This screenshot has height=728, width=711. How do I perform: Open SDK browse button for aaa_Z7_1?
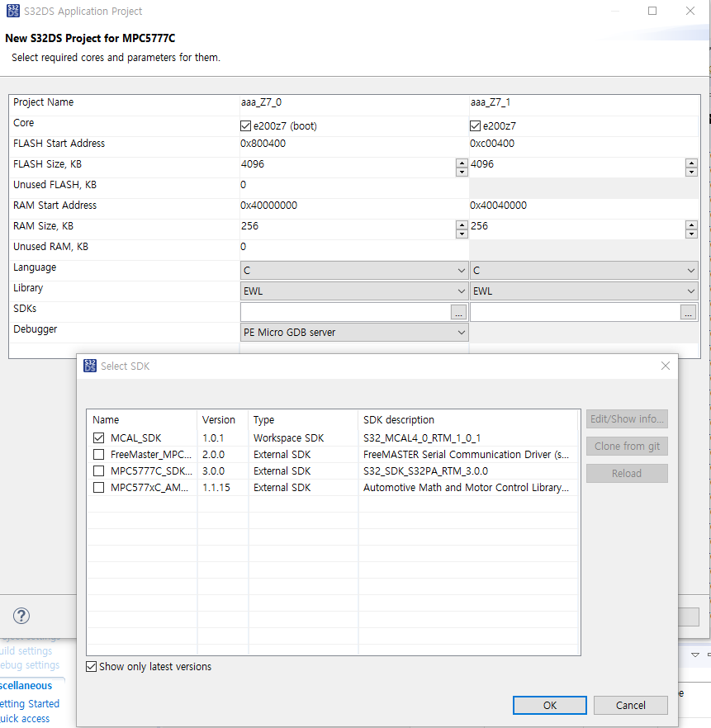pos(688,313)
